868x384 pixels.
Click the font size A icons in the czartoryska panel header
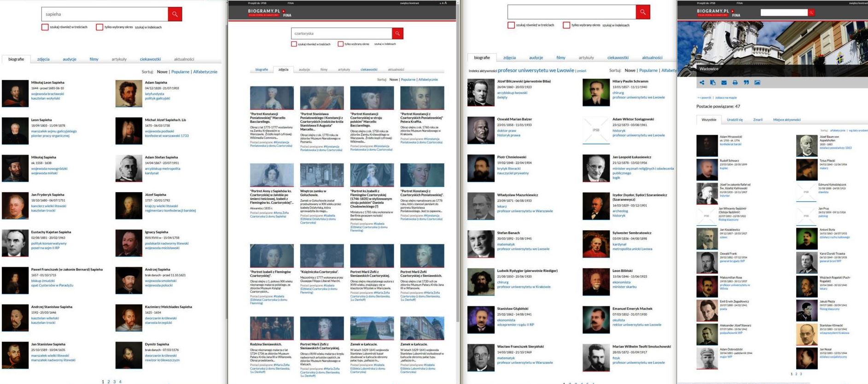coord(443,3)
